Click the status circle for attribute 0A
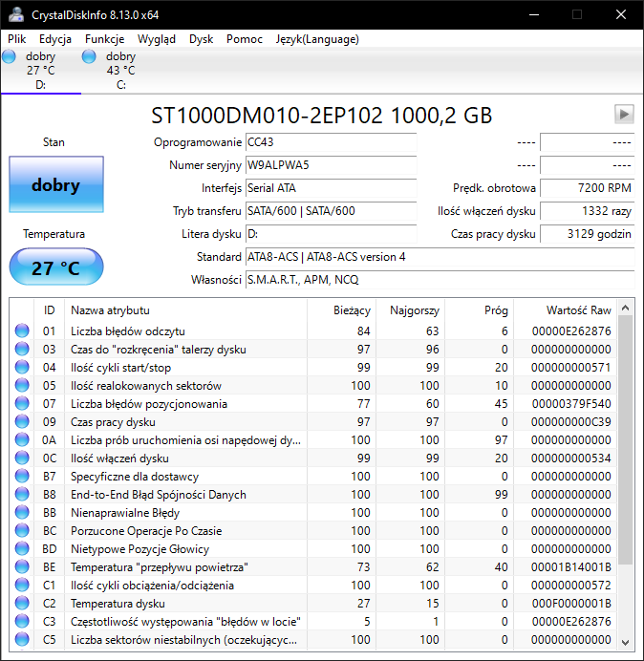This screenshot has width=644, height=661. (x=22, y=439)
